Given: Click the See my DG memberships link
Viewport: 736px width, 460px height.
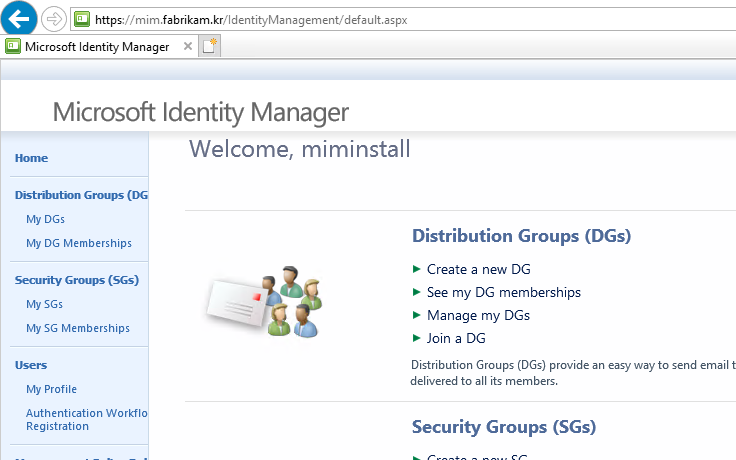Looking at the screenshot, I should [504, 292].
